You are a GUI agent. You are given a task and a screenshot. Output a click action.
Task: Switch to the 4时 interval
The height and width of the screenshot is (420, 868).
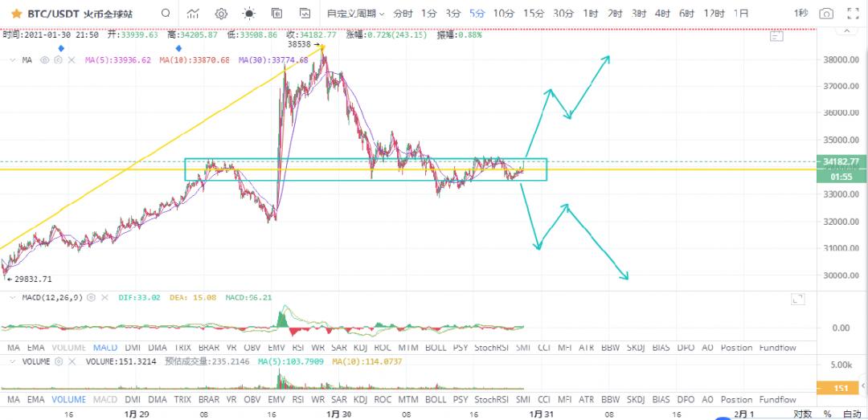662,14
